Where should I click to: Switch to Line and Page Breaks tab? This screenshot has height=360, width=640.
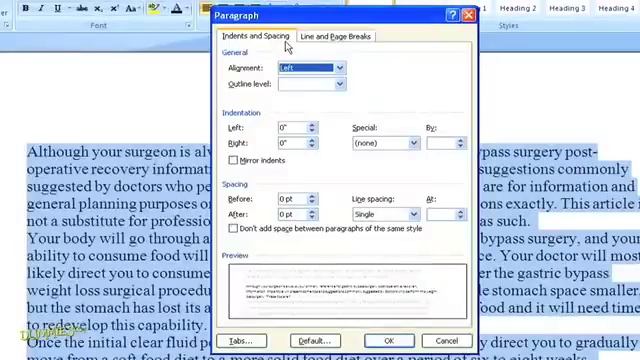336,36
